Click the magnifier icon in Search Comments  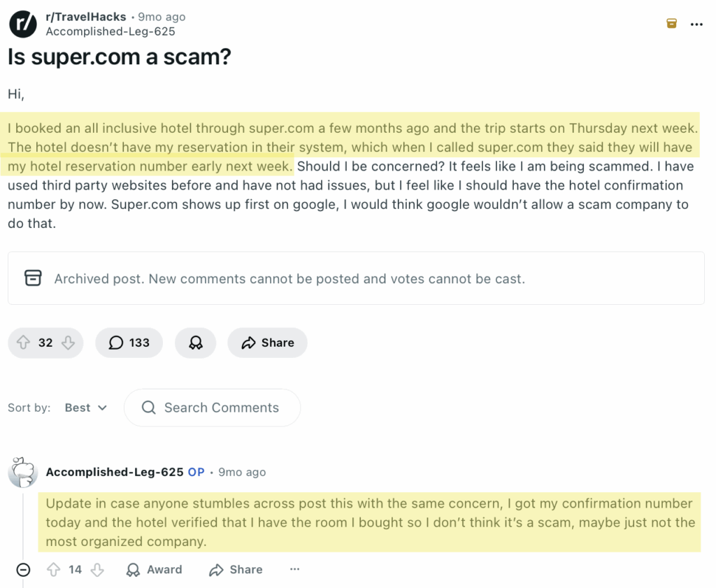[x=148, y=408]
